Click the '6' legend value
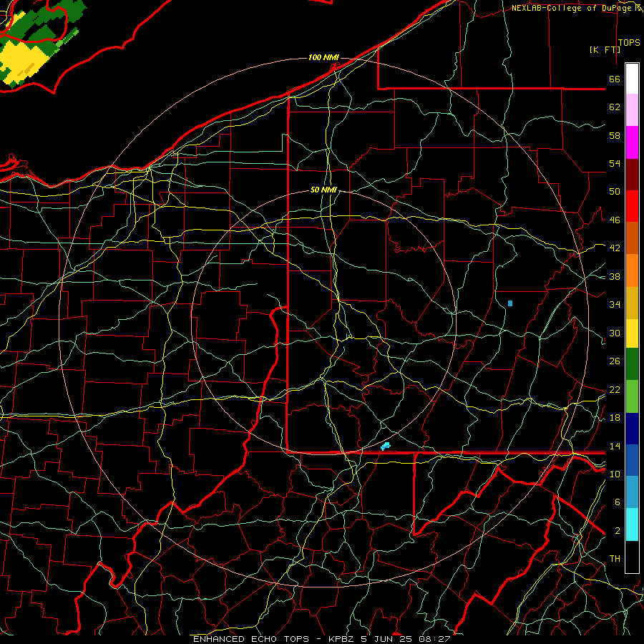The width and height of the screenshot is (644, 644). [618, 502]
